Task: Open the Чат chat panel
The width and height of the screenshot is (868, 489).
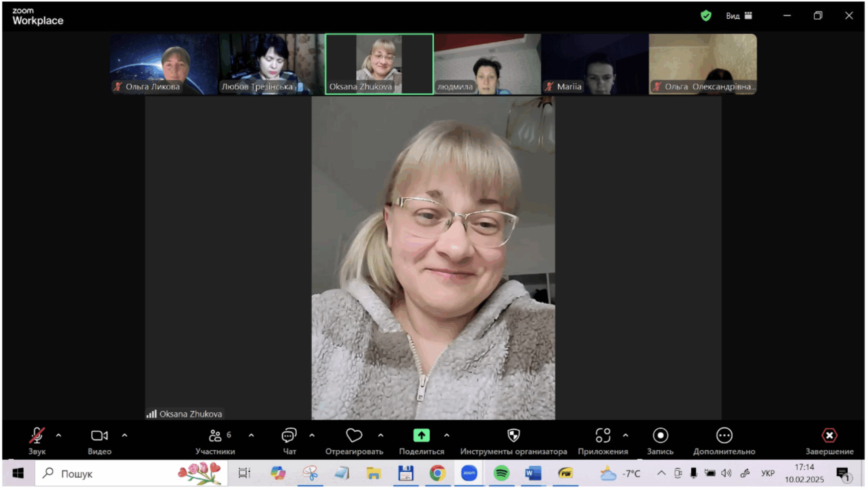Action: pyautogui.click(x=289, y=442)
